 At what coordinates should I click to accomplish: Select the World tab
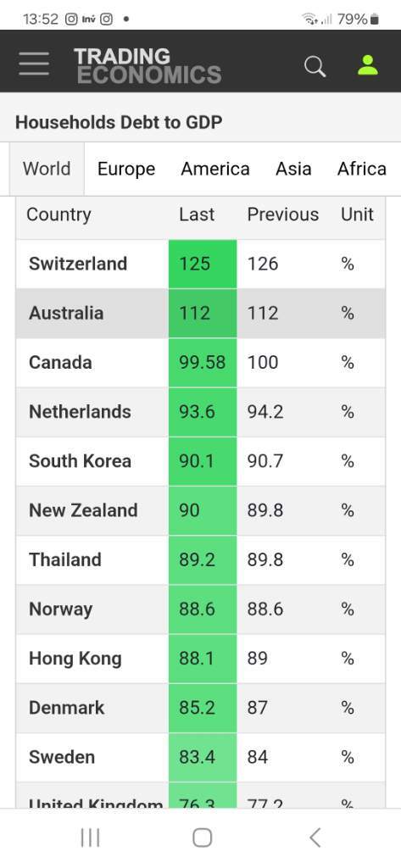pos(47,169)
